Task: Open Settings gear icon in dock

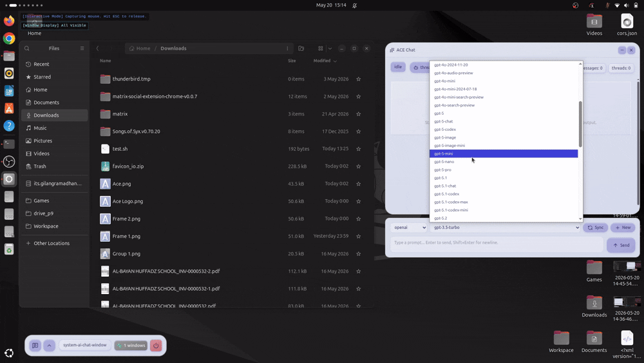Action: click(x=9, y=179)
